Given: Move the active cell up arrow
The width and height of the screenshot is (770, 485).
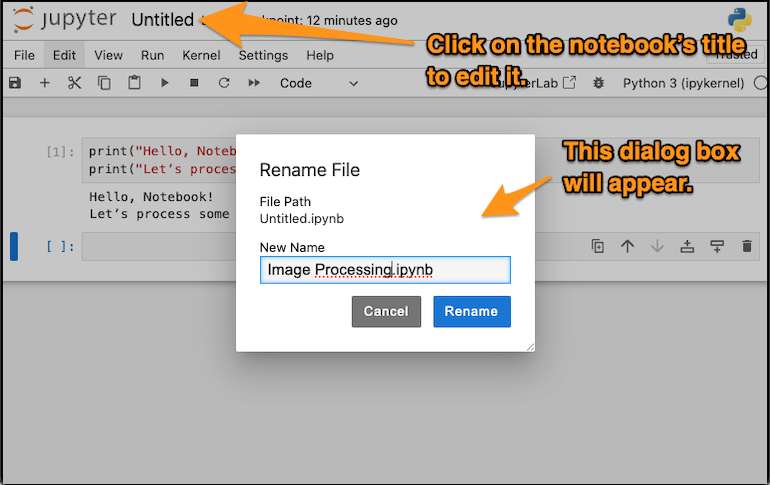Looking at the screenshot, I should [x=627, y=245].
